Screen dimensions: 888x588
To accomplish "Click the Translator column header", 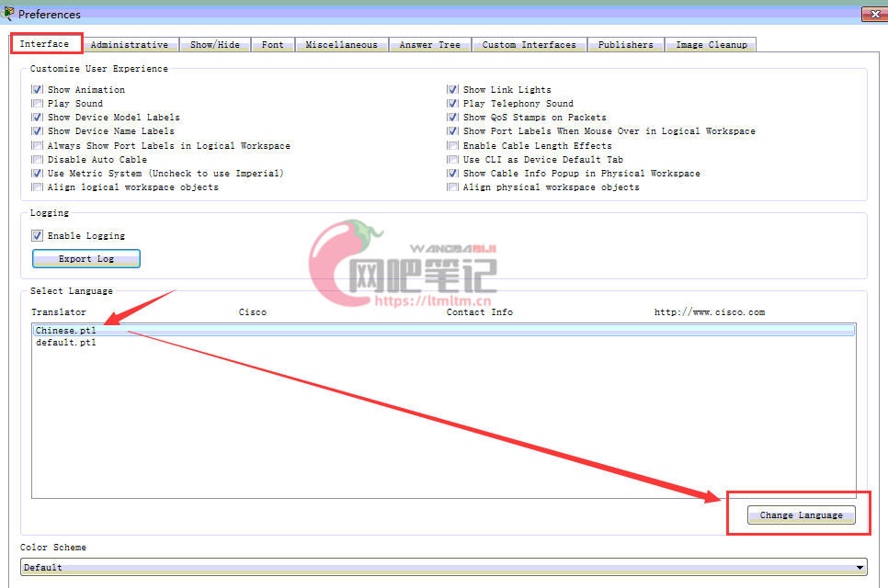I will pos(58,311).
